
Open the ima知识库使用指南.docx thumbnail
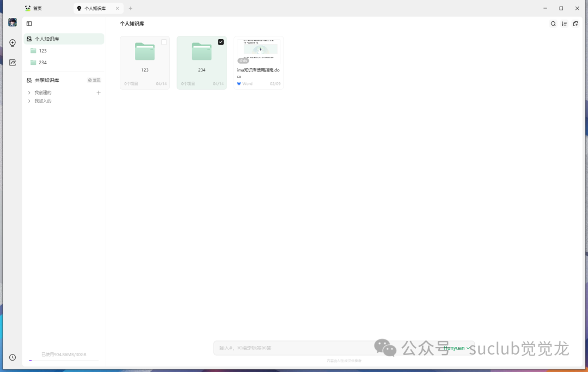coord(259,51)
